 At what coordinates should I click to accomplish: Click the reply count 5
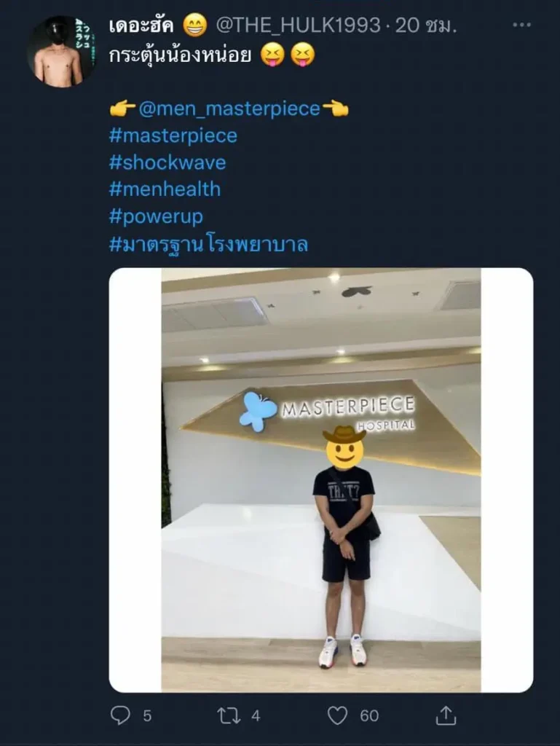[147, 716]
